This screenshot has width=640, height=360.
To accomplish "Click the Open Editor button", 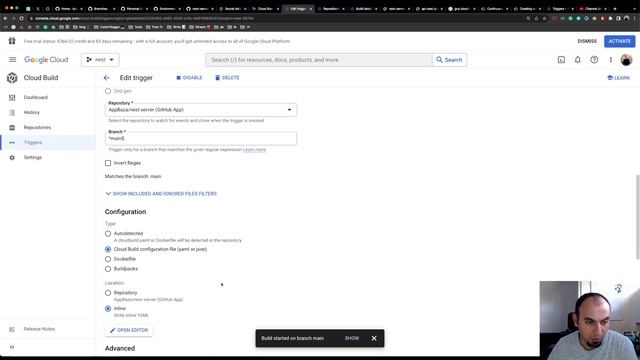I will click(129, 330).
